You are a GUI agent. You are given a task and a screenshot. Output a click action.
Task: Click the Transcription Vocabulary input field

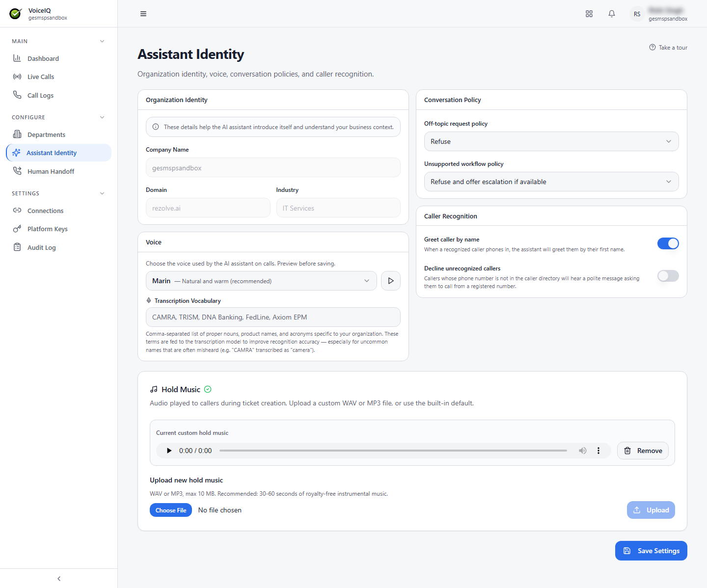tap(273, 317)
